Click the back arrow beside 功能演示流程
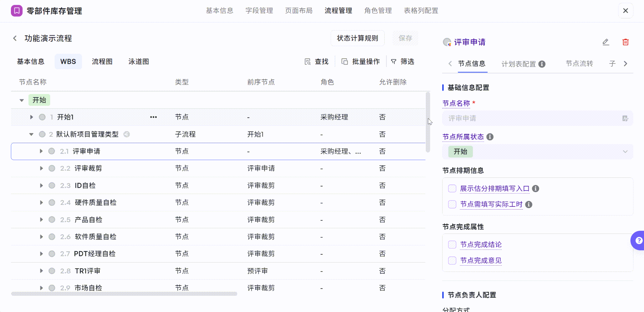 tap(15, 38)
